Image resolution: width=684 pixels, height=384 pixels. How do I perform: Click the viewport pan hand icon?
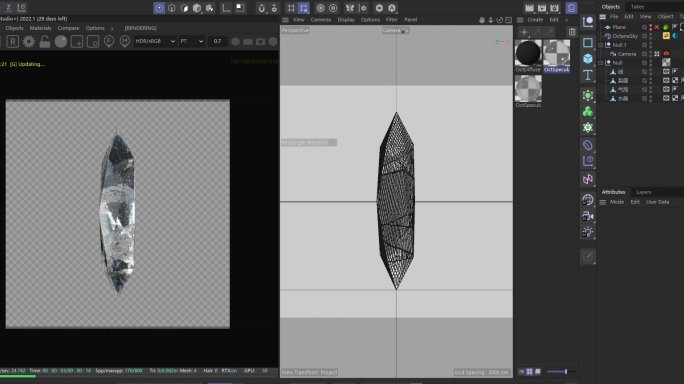[x=482, y=20]
